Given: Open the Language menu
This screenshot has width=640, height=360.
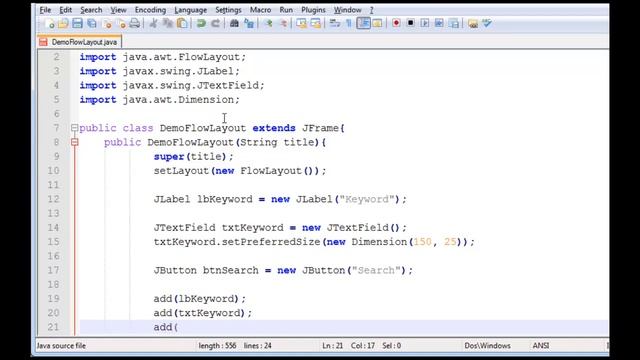Looking at the screenshot, I should tap(191, 10).
